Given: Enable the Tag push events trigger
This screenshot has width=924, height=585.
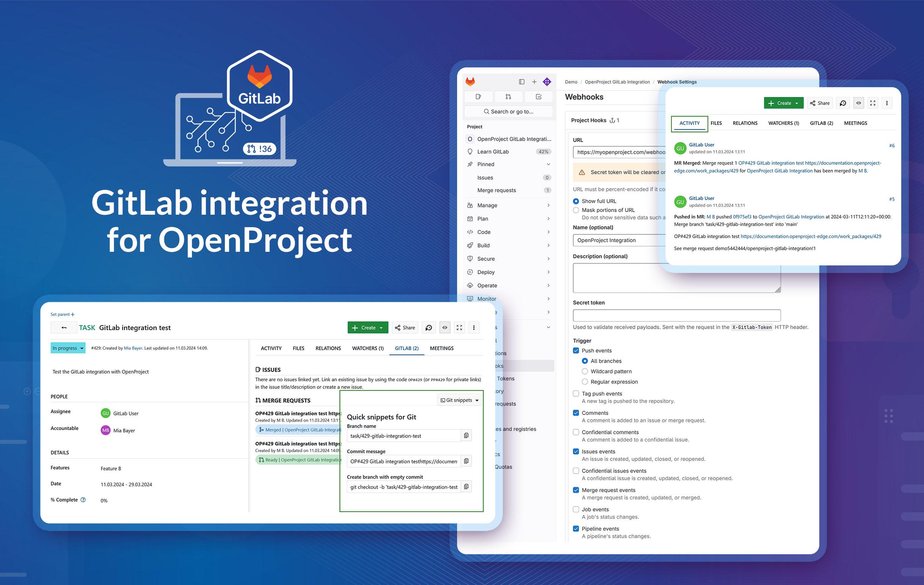Looking at the screenshot, I should 576,393.
